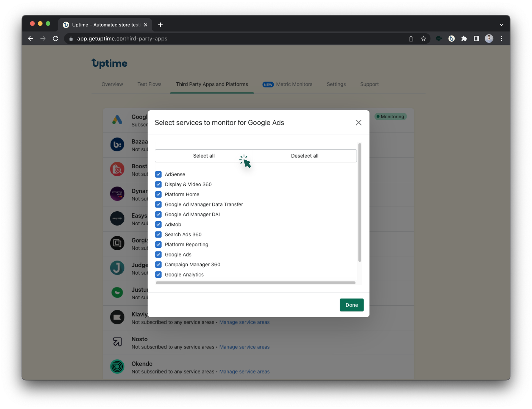Screen dimensions: 532x409
Task: Open a new browser tab
Action: click(x=160, y=25)
